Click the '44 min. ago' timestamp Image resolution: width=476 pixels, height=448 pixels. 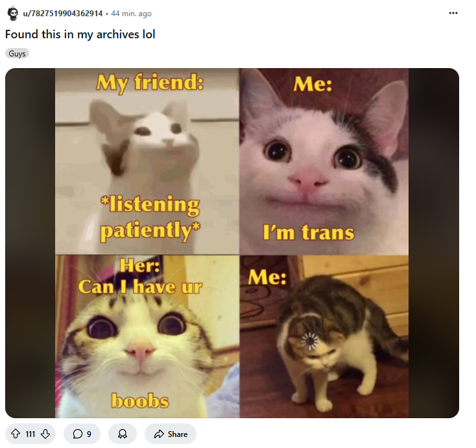click(131, 14)
